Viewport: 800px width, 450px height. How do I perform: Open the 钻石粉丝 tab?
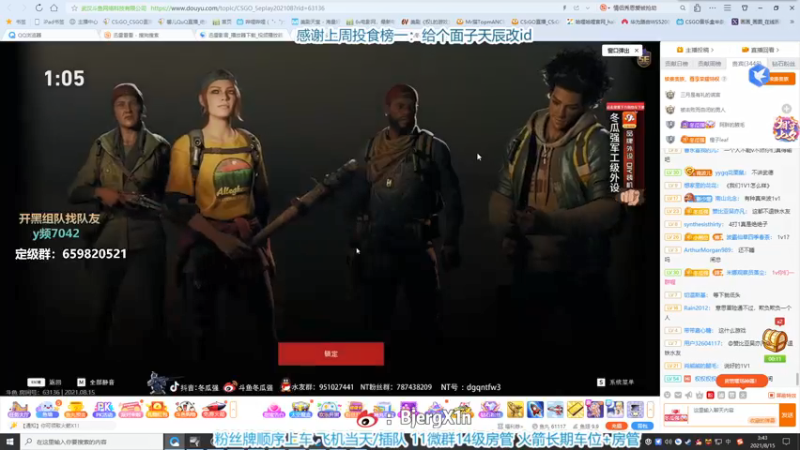(783, 64)
